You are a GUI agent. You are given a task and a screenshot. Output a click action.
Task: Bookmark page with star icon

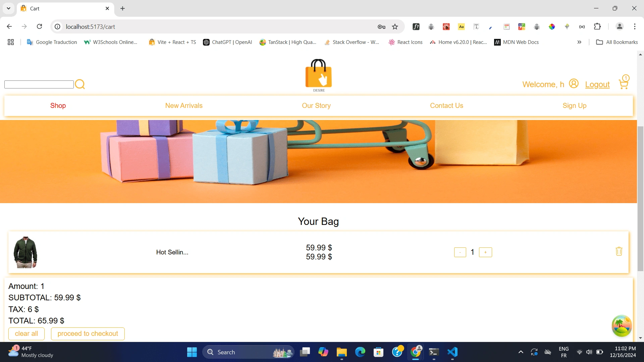tap(395, 27)
